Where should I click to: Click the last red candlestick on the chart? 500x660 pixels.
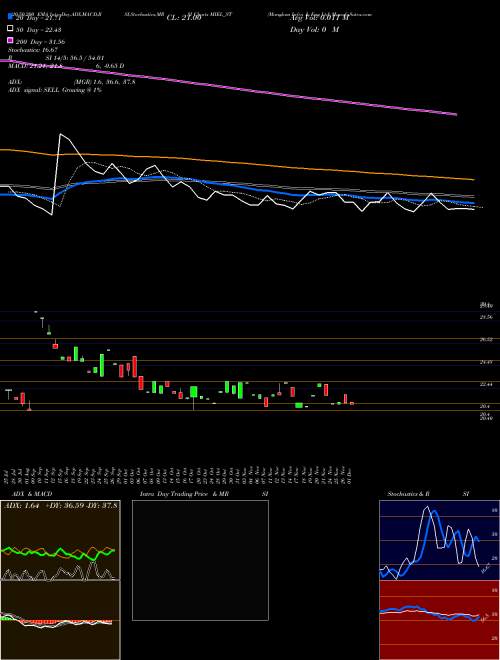352,403
